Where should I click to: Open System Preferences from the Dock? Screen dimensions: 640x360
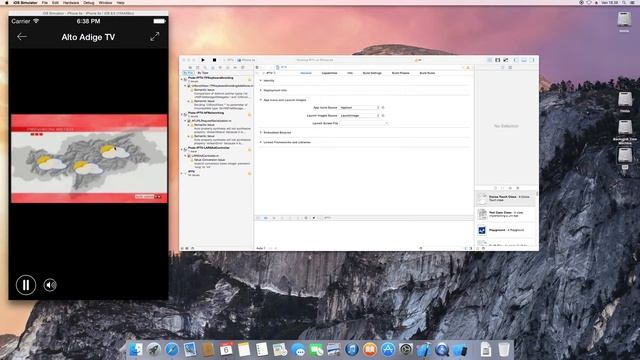(406, 349)
